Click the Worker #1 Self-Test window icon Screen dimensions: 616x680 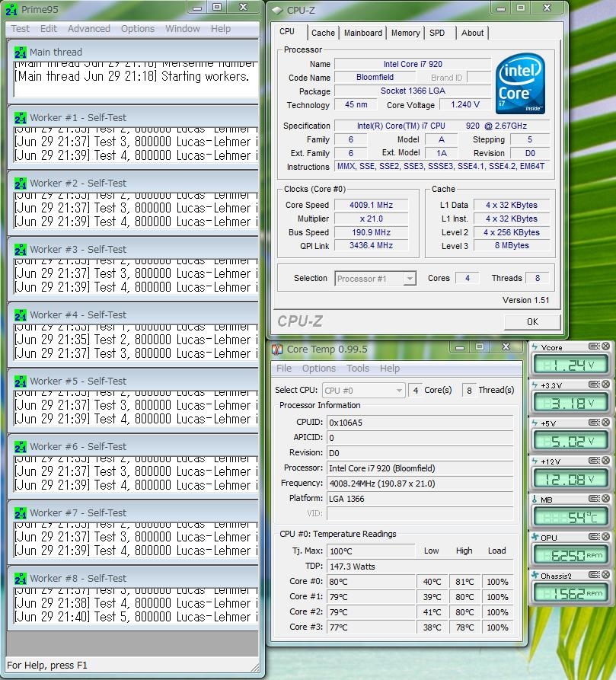pos(21,118)
